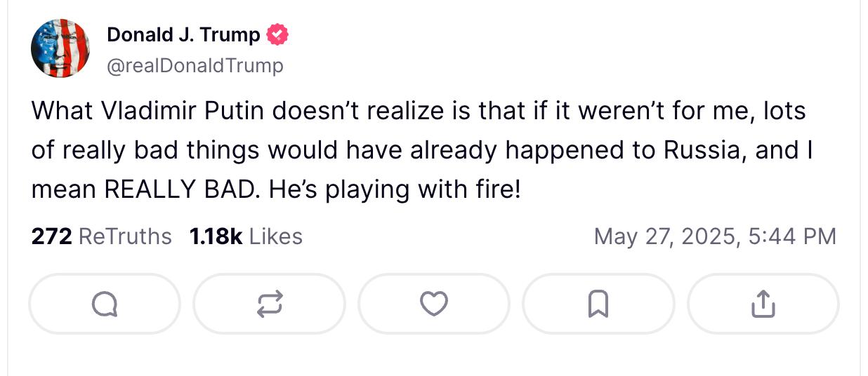Like the post with the heart icon
Image resolution: width=868 pixels, height=376 pixels.
[434, 304]
